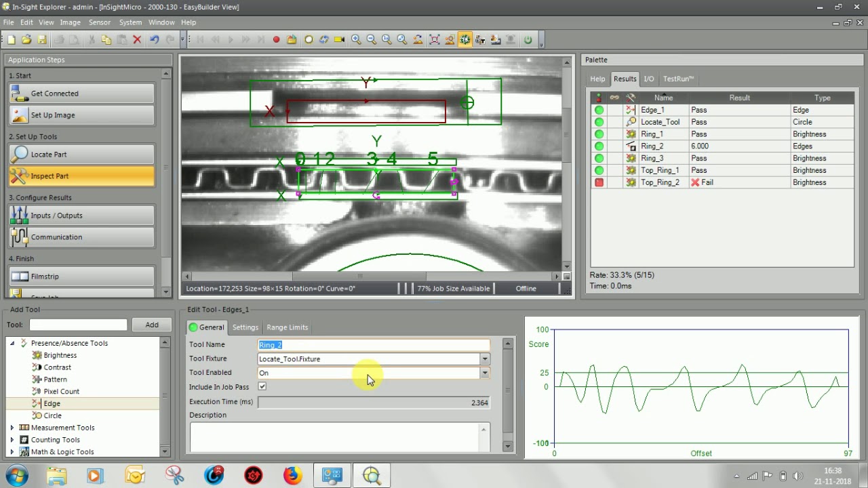
Task: Click the Inspect Part step button
Action: 82,176
